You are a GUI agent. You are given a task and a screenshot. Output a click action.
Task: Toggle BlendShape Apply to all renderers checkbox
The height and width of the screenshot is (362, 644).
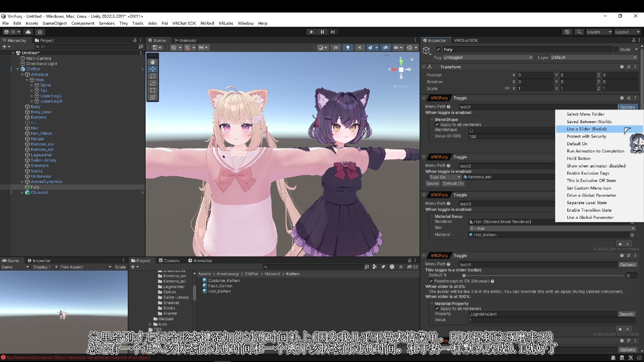[437, 125]
